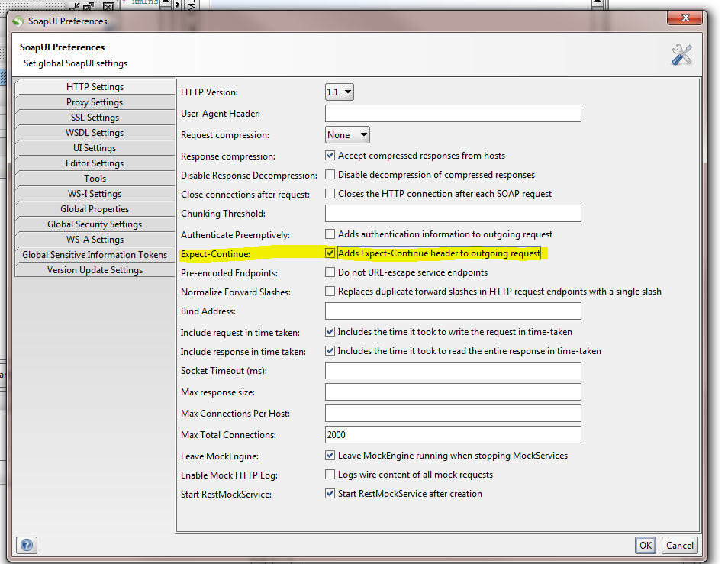The image size is (728, 564).
Task: Click the Bind Address input field
Action: point(453,311)
